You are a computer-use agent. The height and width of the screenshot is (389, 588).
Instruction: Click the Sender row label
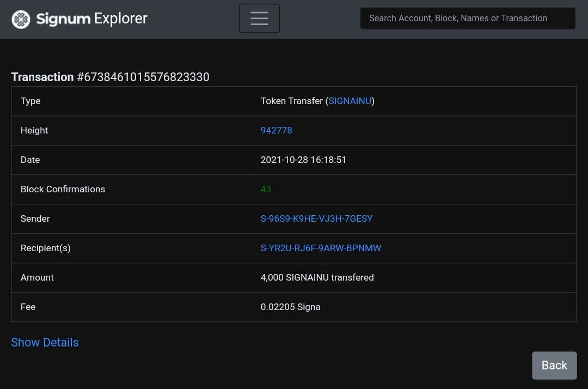tap(35, 218)
